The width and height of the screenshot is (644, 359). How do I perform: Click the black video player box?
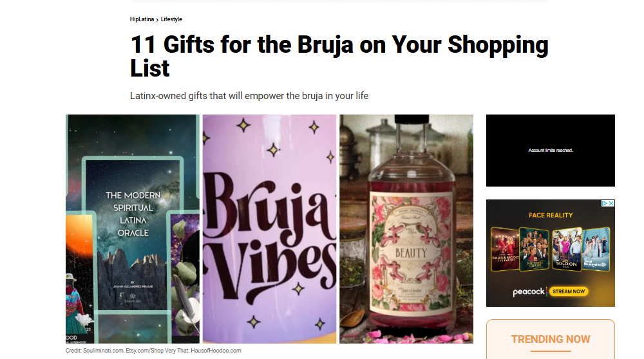pos(551,151)
